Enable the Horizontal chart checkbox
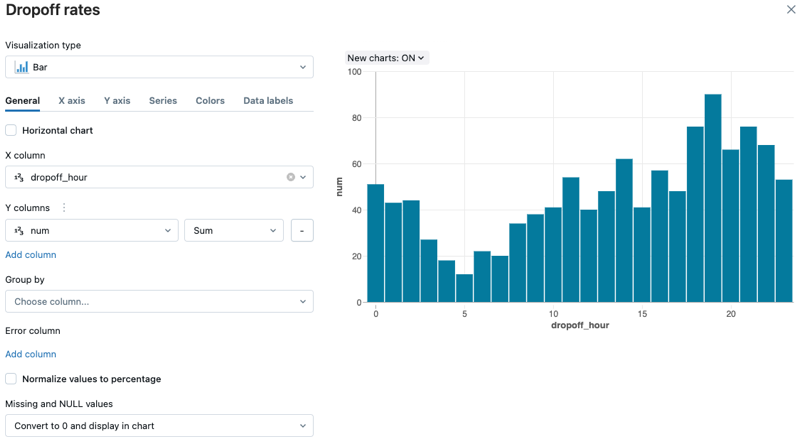 (11, 130)
